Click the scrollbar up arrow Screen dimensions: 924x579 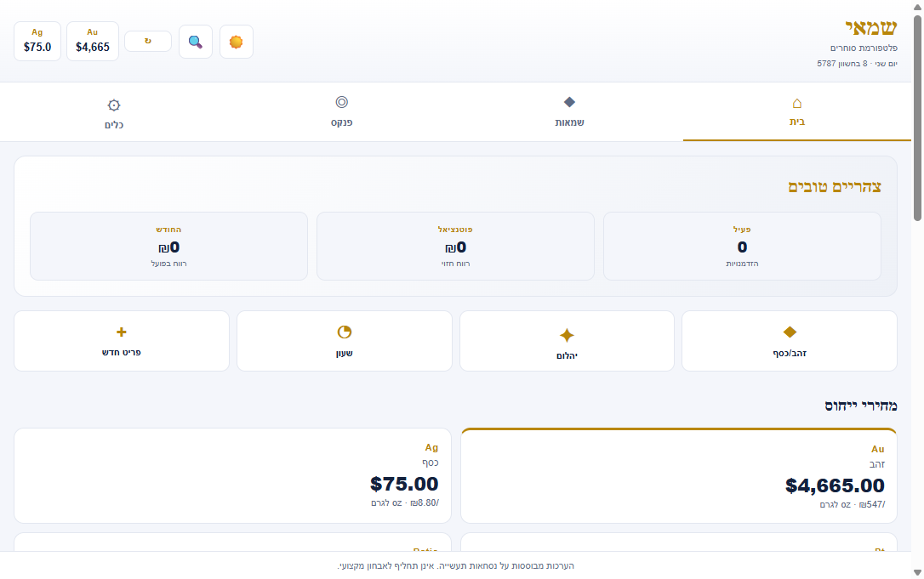pos(917,6)
